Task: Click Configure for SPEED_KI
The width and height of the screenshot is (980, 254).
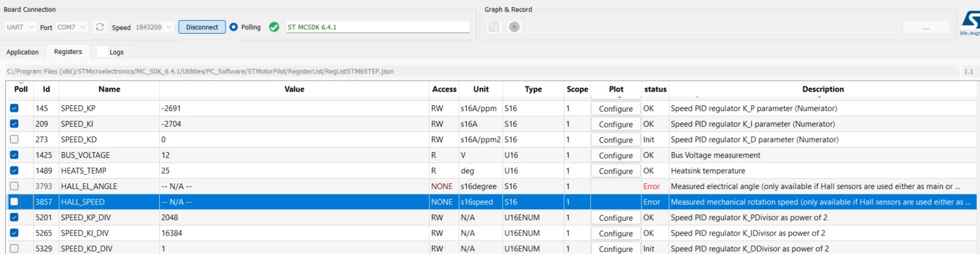Action: click(x=615, y=124)
